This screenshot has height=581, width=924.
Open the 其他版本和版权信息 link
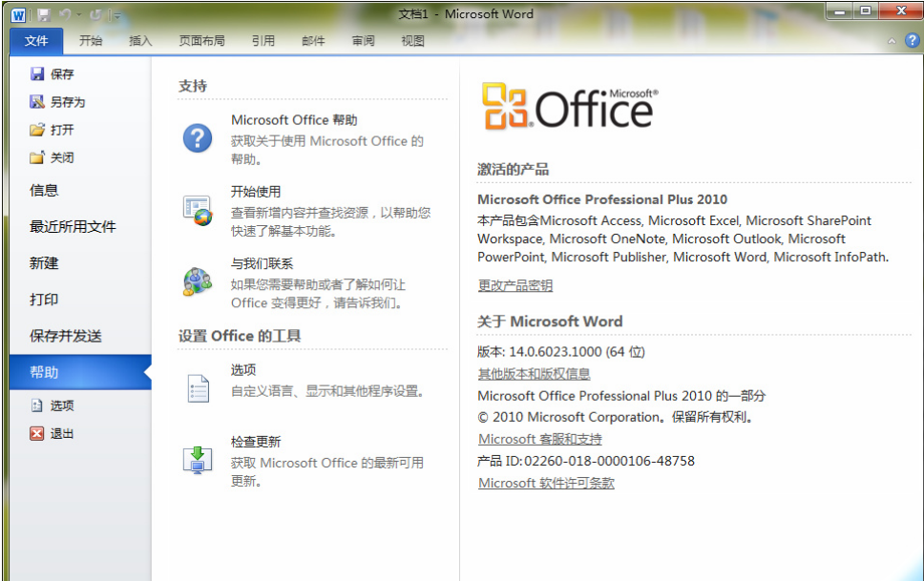[x=534, y=374]
